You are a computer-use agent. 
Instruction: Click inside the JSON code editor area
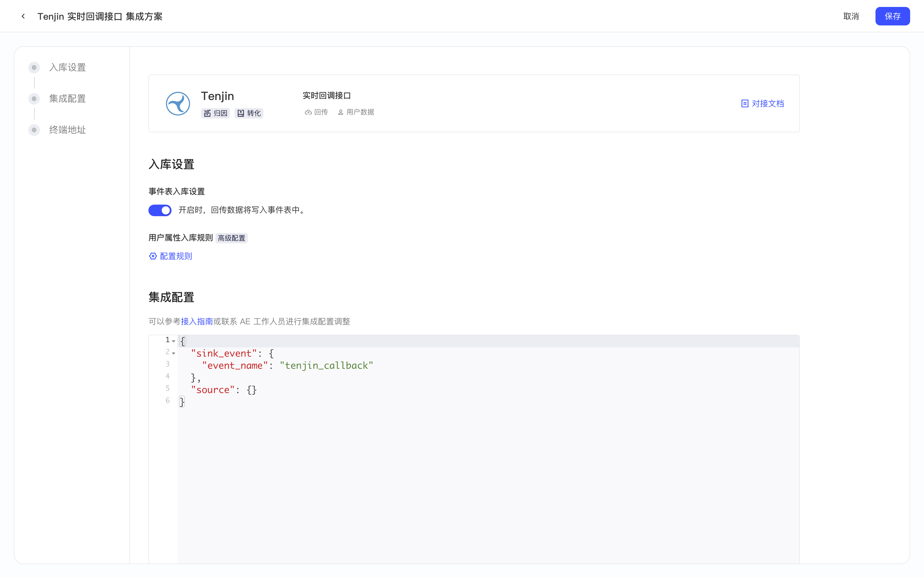(488, 449)
